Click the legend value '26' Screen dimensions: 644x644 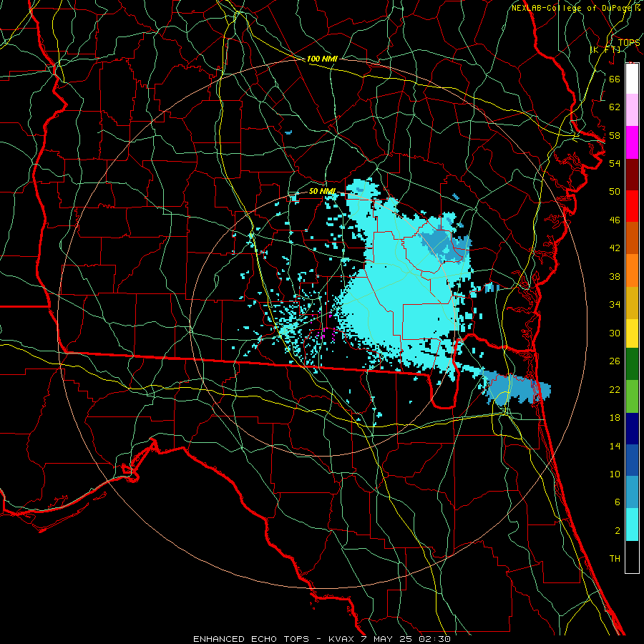pos(615,361)
